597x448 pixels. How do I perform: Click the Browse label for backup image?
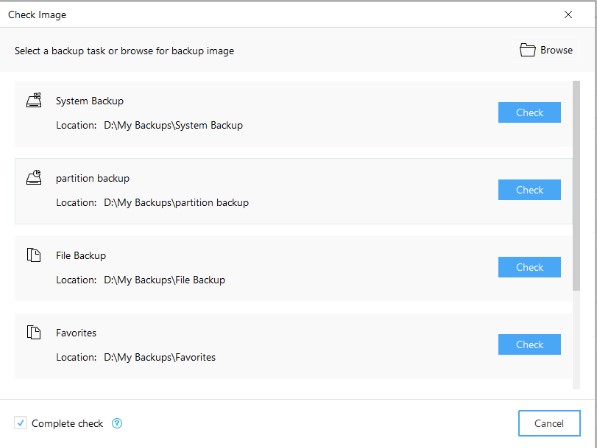tap(556, 50)
